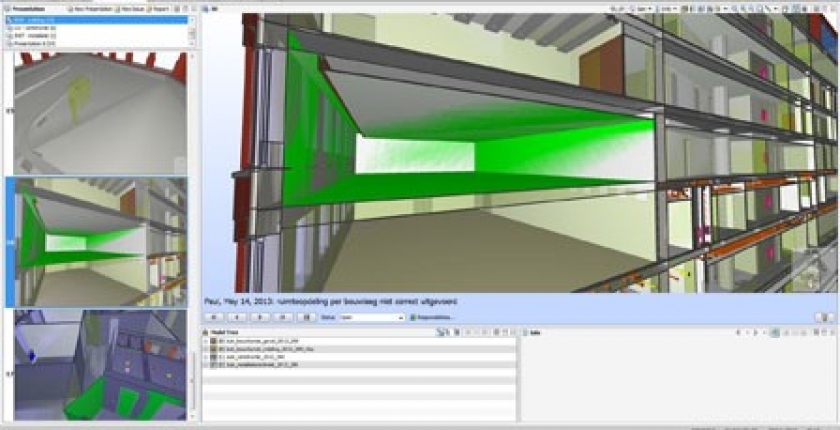Open the Status dropdown below the comment
Viewport: 840px width, 430px height.
click(x=372, y=317)
